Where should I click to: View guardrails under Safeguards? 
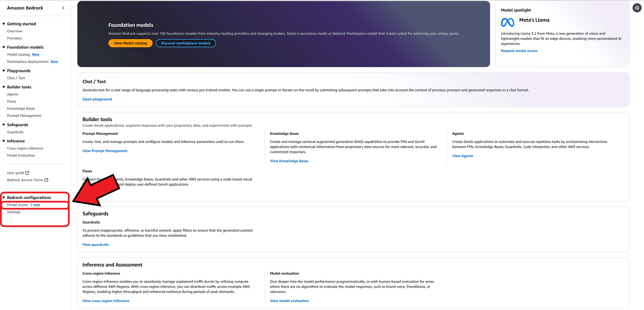[x=96, y=244]
